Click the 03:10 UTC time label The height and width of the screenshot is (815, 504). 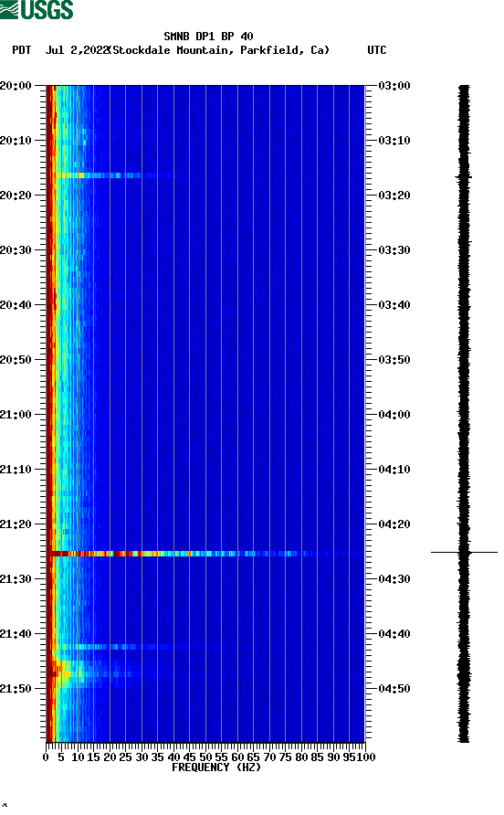click(394, 141)
